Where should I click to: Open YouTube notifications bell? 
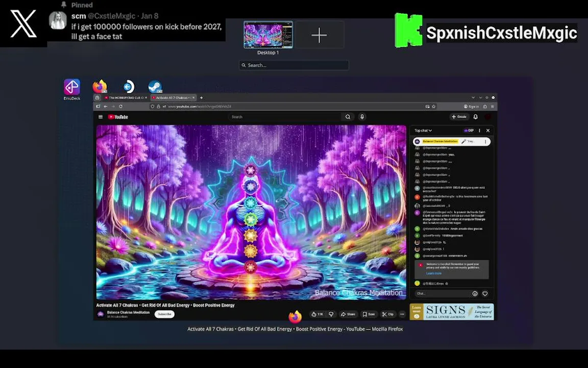pyautogui.click(x=476, y=117)
